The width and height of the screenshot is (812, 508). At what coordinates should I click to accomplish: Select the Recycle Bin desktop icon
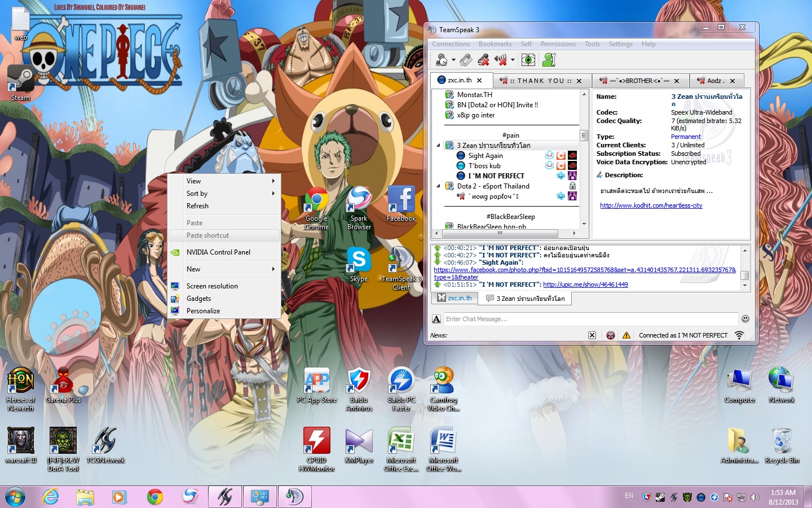(x=782, y=446)
